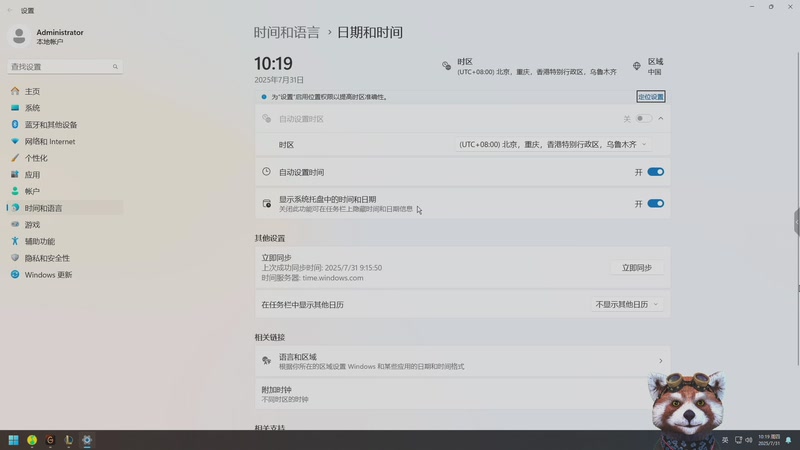Click the chevron on 语言和区域 row
Image resolution: width=800 pixels, height=450 pixels.
click(660, 361)
